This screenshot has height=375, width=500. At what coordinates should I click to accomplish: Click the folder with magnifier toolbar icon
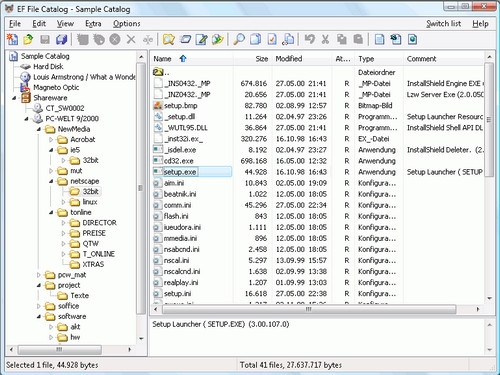(169, 39)
